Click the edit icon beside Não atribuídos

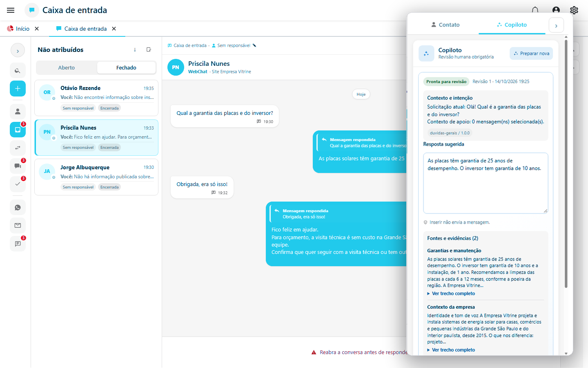pyautogui.click(x=149, y=49)
